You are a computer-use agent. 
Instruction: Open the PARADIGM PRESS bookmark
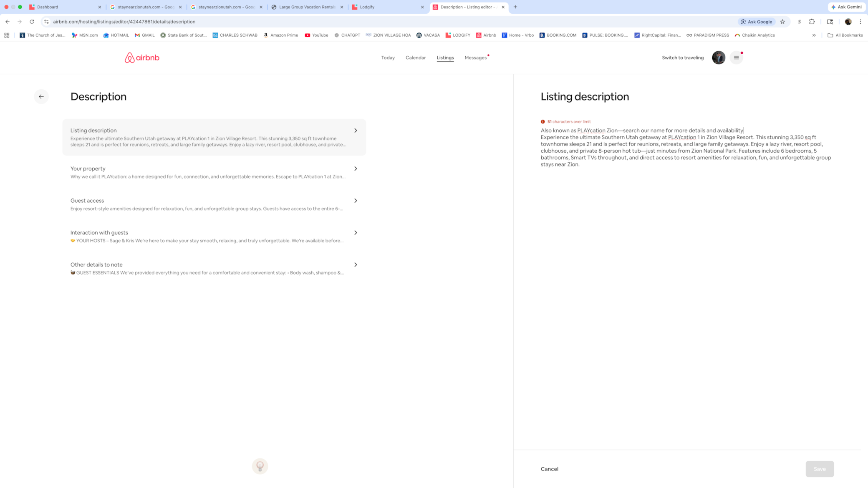click(708, 35)
